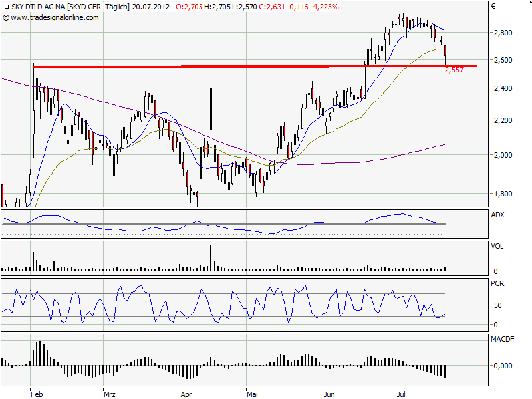
Task: Click the Euro currency symbol on price axis
Action: [493, 7]
